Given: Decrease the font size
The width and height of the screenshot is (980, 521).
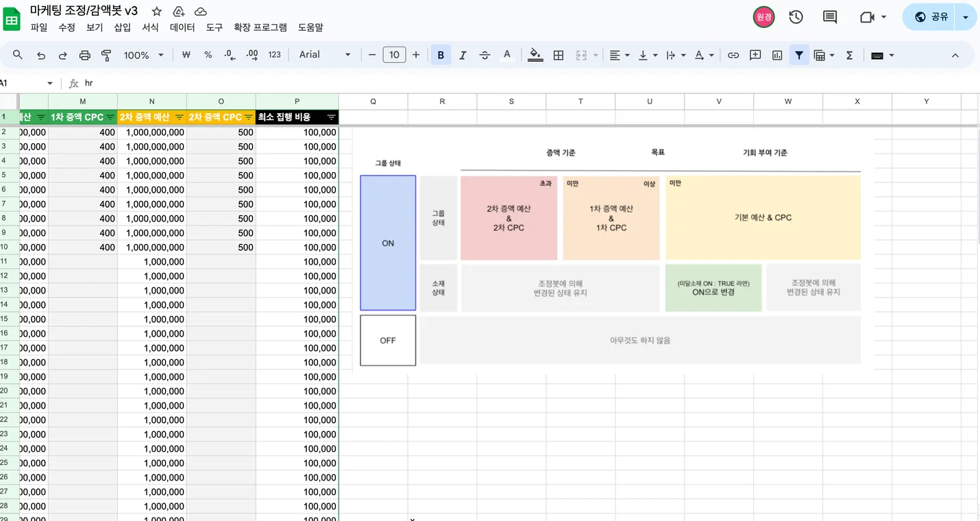Looking at the screenshot, I should pyautogui.click(x=372, y=55).
